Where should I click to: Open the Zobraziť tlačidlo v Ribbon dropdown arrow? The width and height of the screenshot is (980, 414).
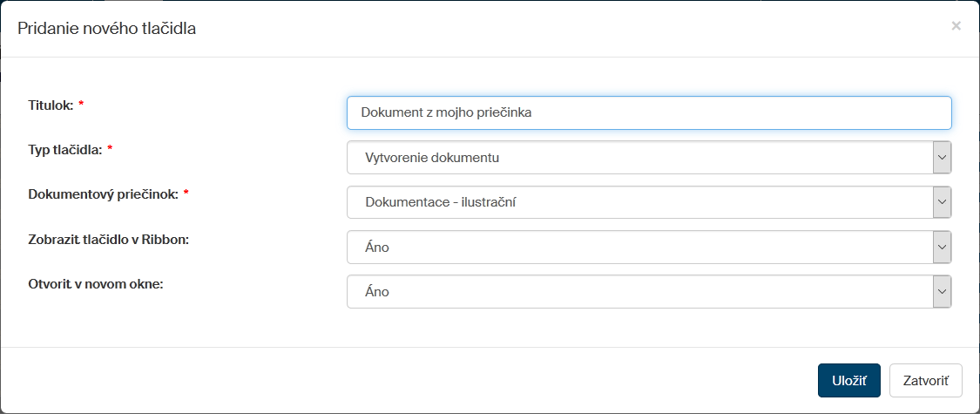[942, 247]
